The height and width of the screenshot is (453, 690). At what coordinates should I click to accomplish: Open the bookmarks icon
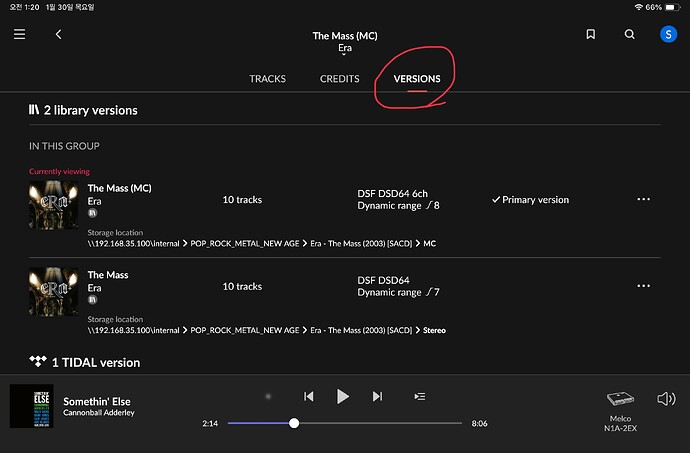(591, 34)
